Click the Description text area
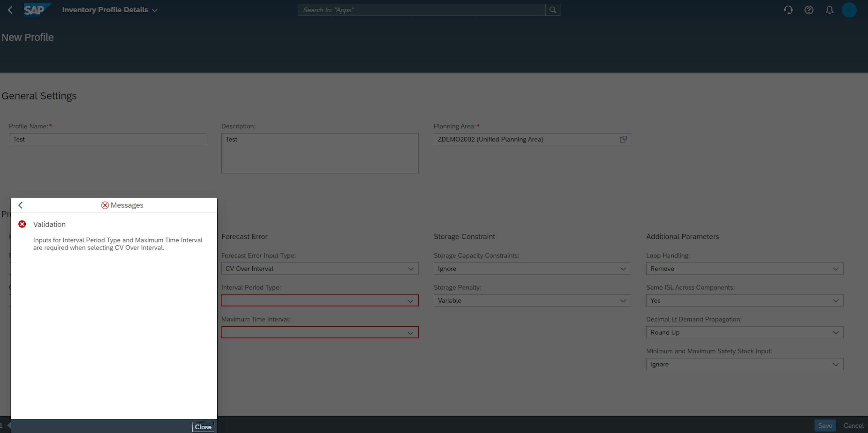This screenshot has height=433, width=868. [x=319, y=153]
